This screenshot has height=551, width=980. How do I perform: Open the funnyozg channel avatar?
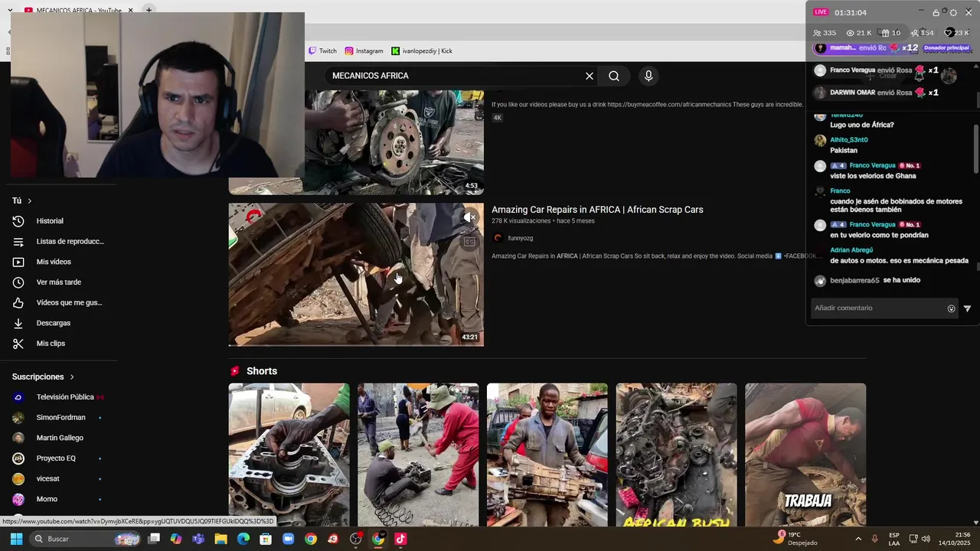(498, 238)
